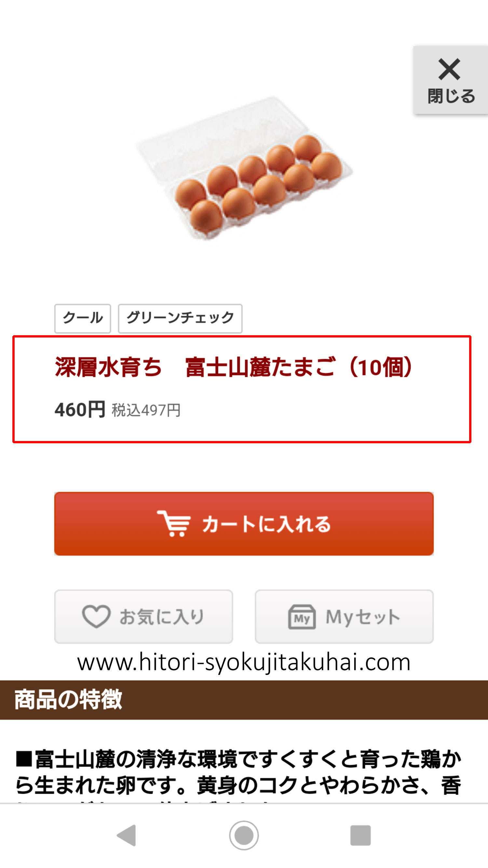Click the カートに入れる button text
488x868 pixels.
coord(266,524)
